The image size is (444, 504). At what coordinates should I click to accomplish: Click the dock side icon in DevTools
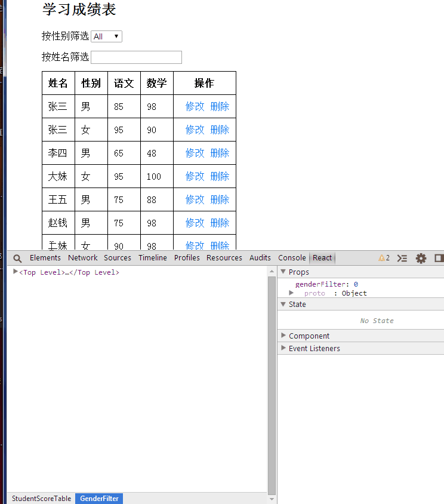[439, 258]
